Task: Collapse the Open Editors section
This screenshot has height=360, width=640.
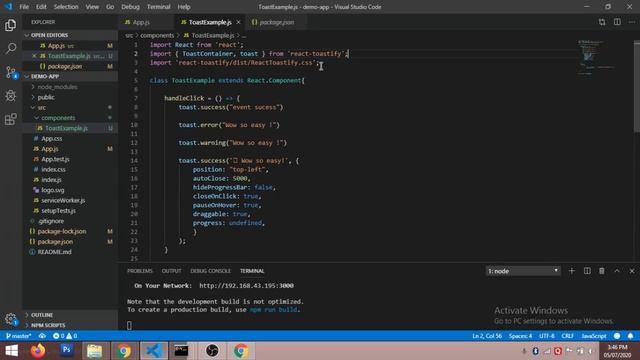Action: (70, 35)
